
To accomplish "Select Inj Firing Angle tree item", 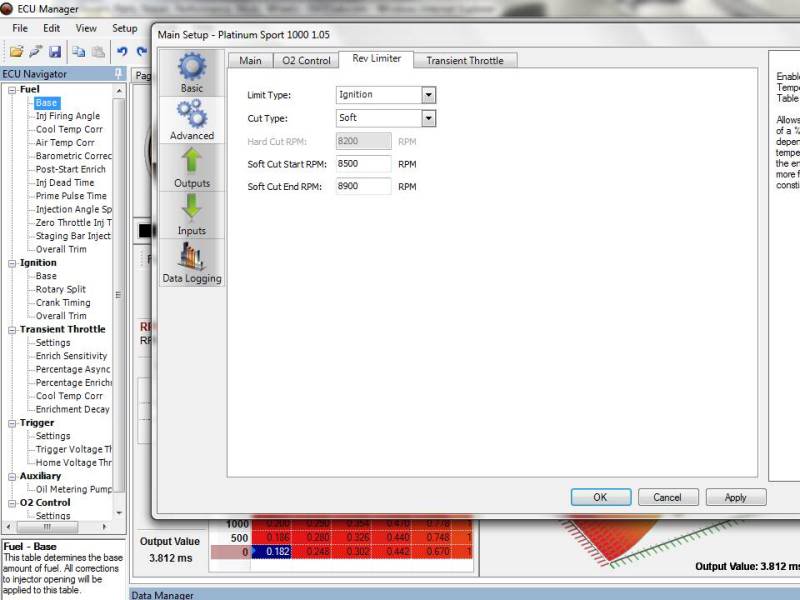I will [68, 116].
